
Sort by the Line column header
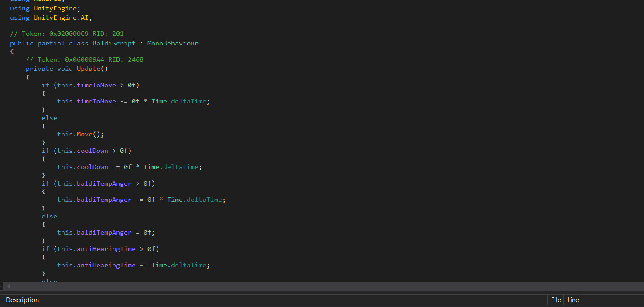point(573,300)
